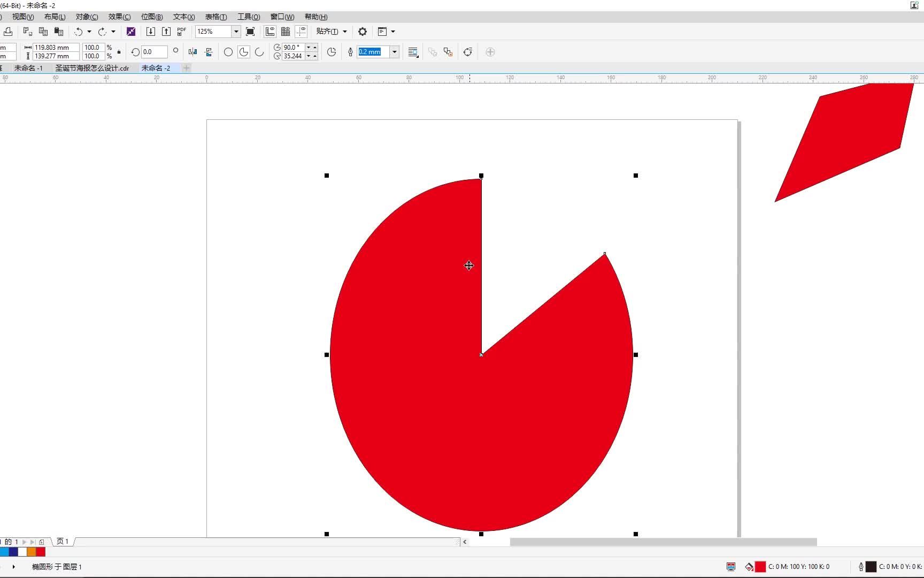Image resolution: width=924 pixels, height=578 pixels.
Task: Select the Pie shape type button
Action: [244, 52]
